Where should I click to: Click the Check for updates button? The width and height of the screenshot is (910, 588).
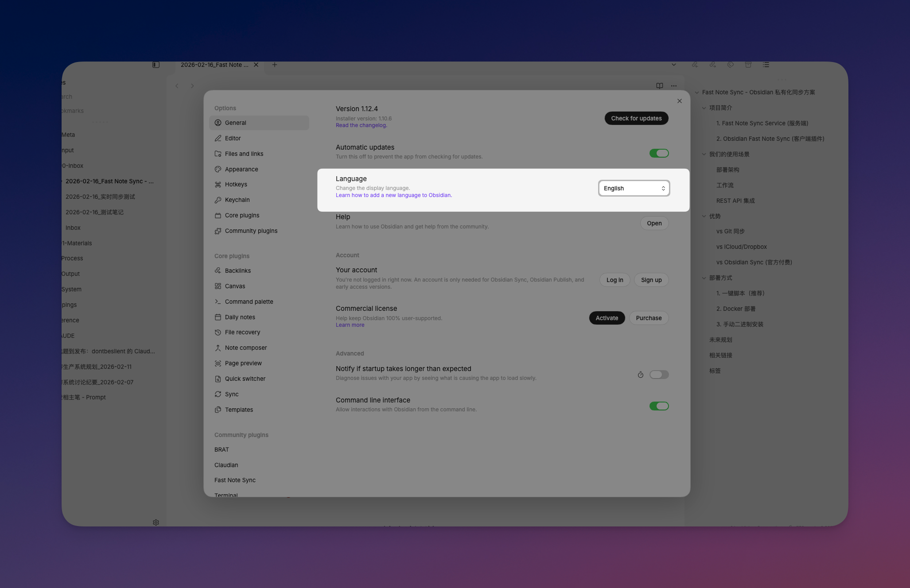pyautogui.click(x=636, y=118)
